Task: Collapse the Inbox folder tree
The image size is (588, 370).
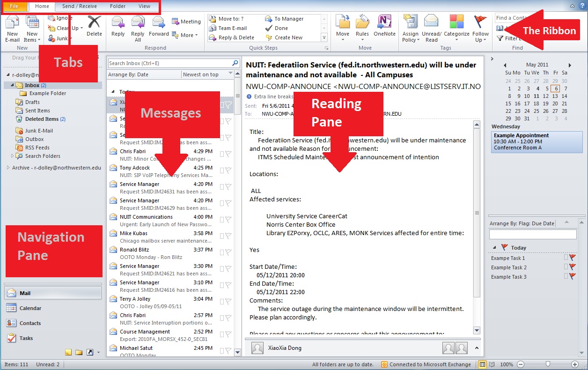Action: coord(11,85)
